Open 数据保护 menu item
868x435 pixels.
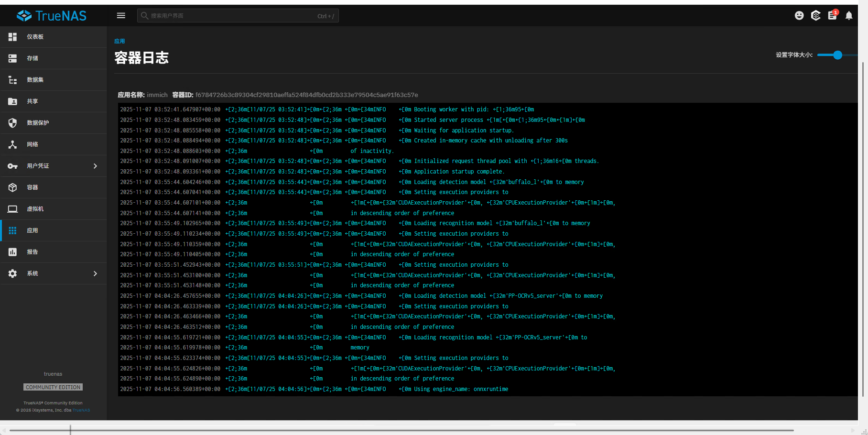[x=53, y=123]
